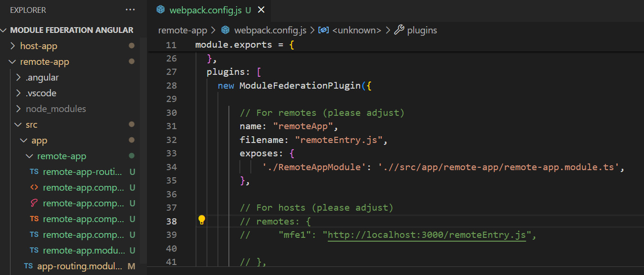The image size is (644, 275).
Task: Click the webpack icon in webpack.config.js tab
Action: click(161, 10)
